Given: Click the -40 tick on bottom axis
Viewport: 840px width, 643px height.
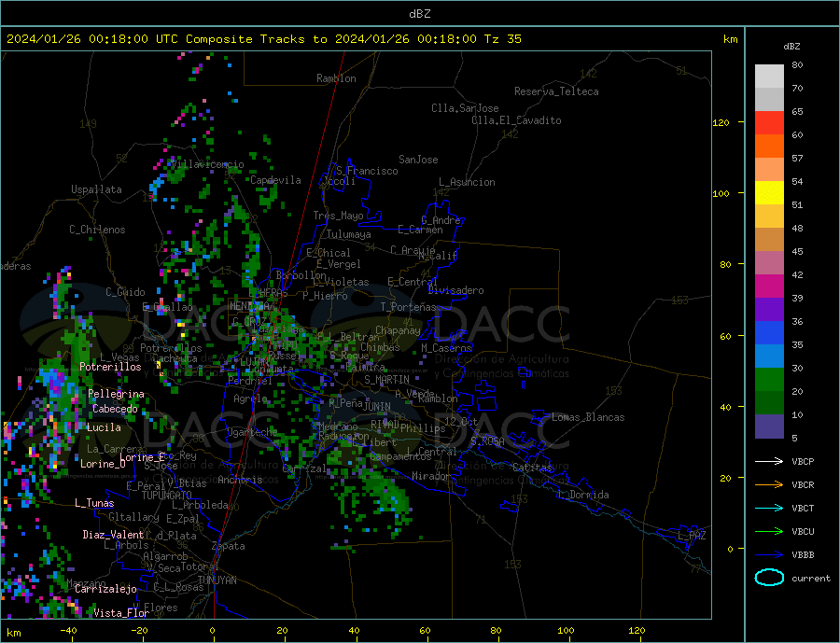Looking at the screenshot, I should coord(68,631).
